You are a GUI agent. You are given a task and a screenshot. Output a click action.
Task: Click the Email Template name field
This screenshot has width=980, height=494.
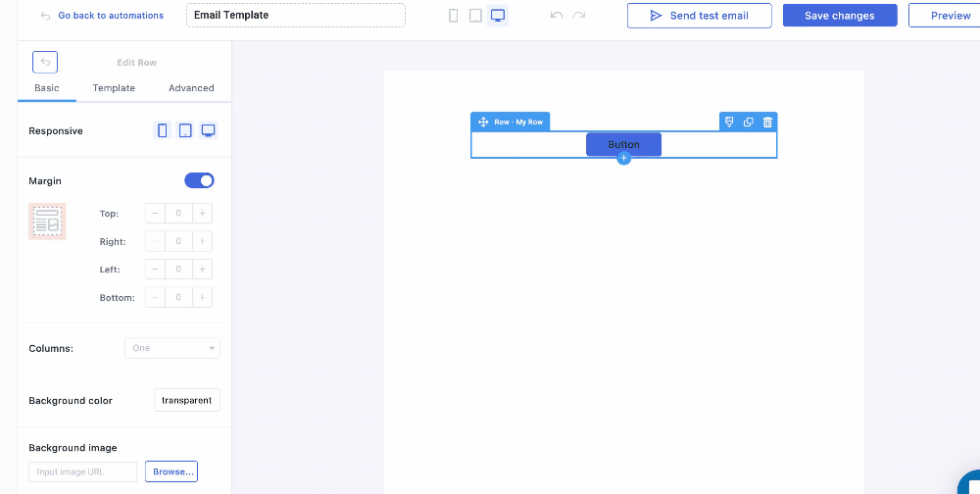(x=296, y=15)
